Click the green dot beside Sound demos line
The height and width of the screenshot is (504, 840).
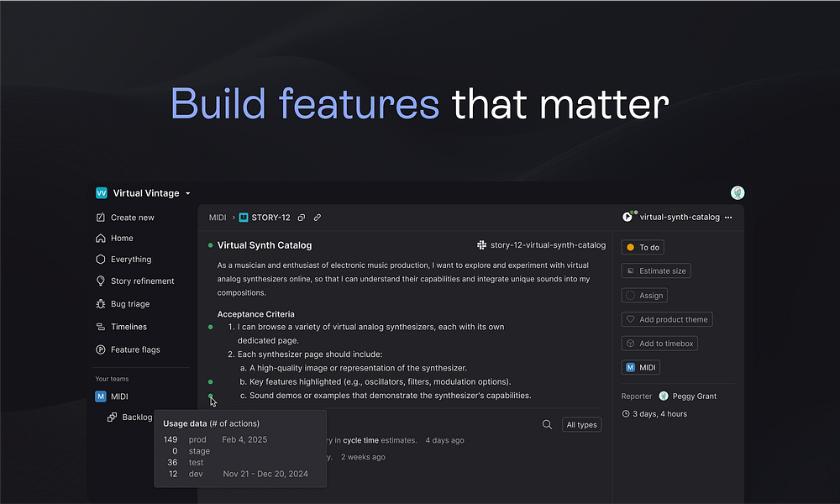(x=211, y=396)
